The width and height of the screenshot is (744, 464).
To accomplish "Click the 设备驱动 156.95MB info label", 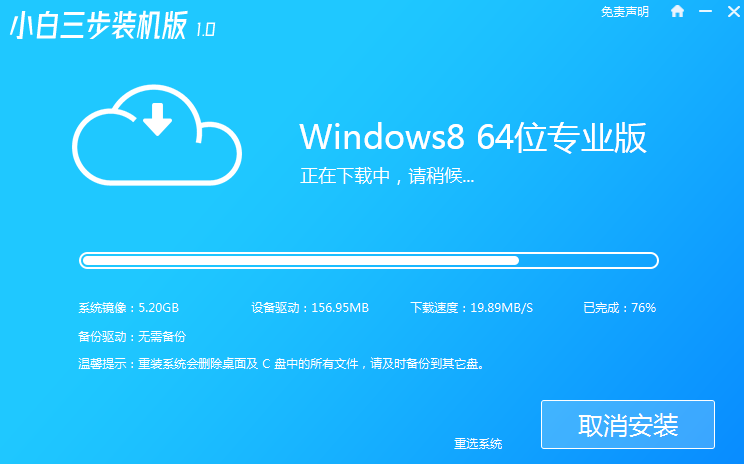I will click(x=310, y=307).
